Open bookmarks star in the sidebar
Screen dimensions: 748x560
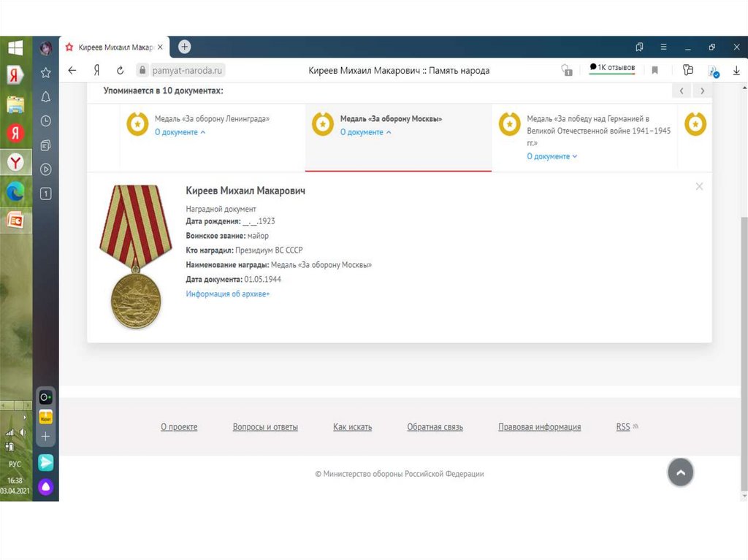point(46,72)
